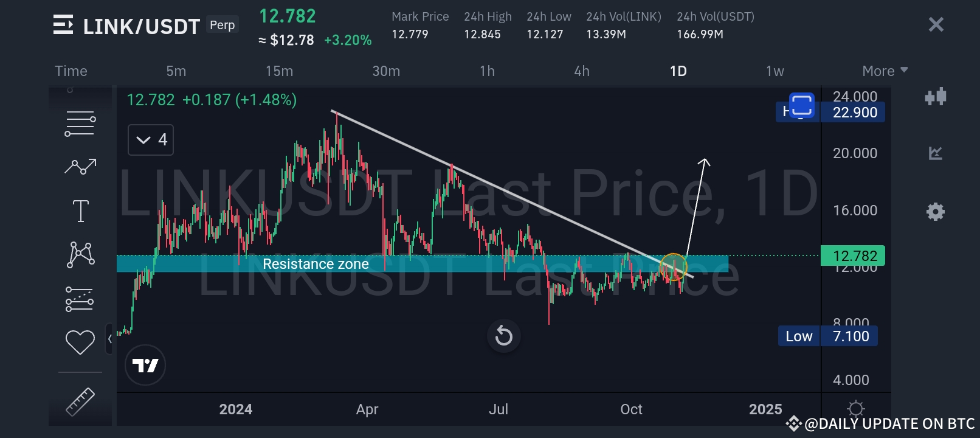The image size is (980, 438).
Task: Select the horizontal lines drawing tool
Action: (x=80, y=123)
